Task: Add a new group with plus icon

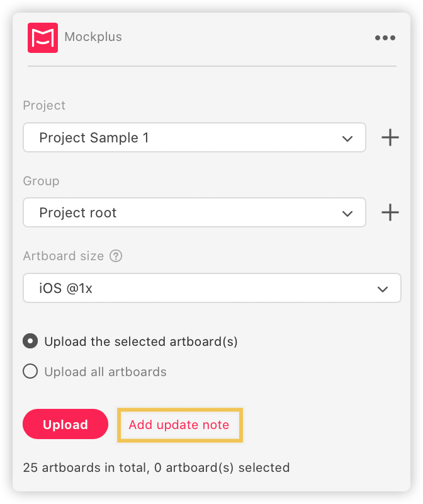Action: tap(390, 212)
